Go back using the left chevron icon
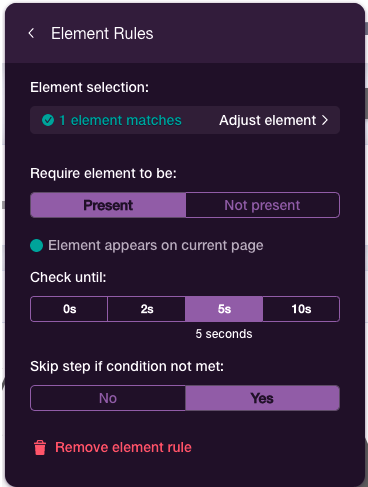This screenshot has width=368, height=487. point(31,33)
